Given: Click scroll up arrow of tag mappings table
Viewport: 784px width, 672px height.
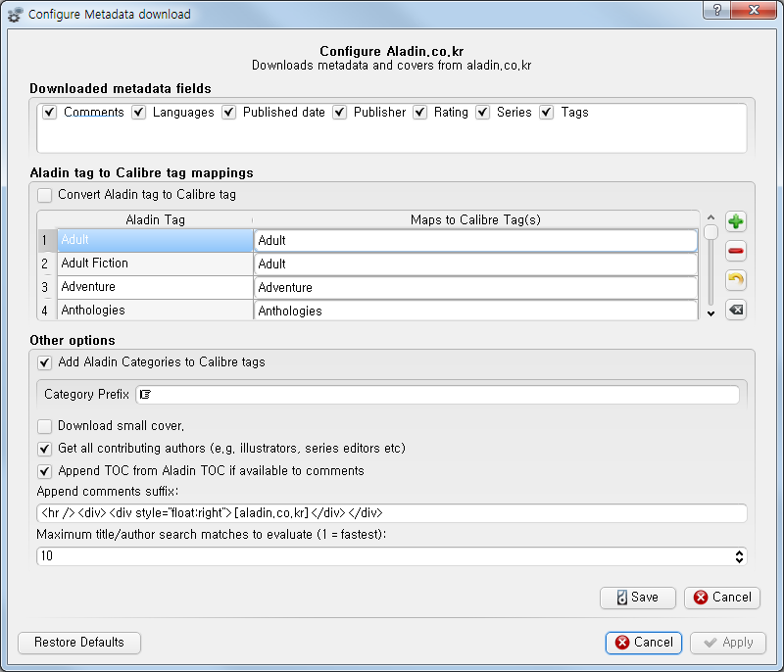Looking at the screenshot, I should [710, 217].
